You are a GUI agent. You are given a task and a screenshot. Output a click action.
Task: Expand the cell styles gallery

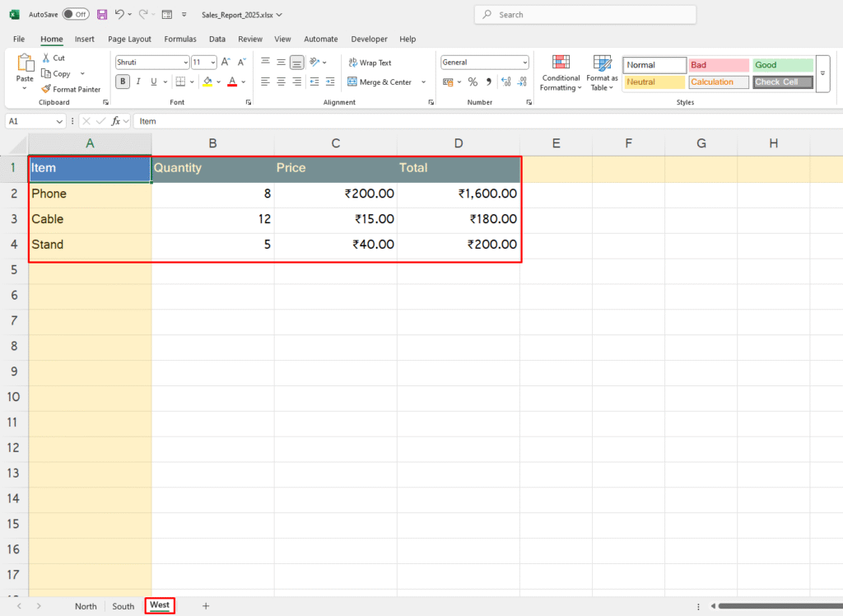[822, 74]
